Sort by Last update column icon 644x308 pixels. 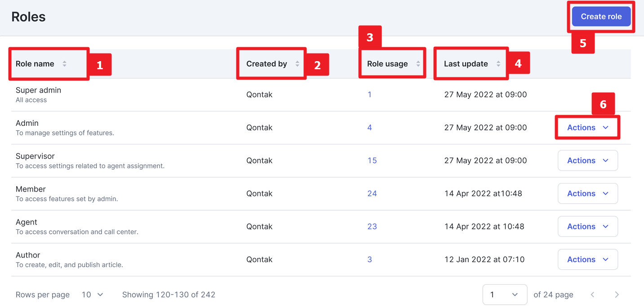498,64
